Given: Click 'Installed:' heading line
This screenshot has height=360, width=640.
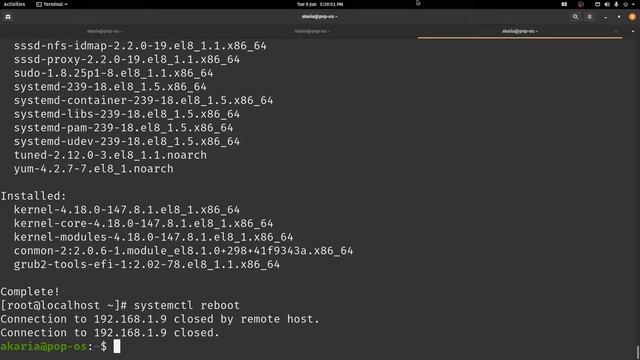Looking at the screenshot, I should [33, 196].
